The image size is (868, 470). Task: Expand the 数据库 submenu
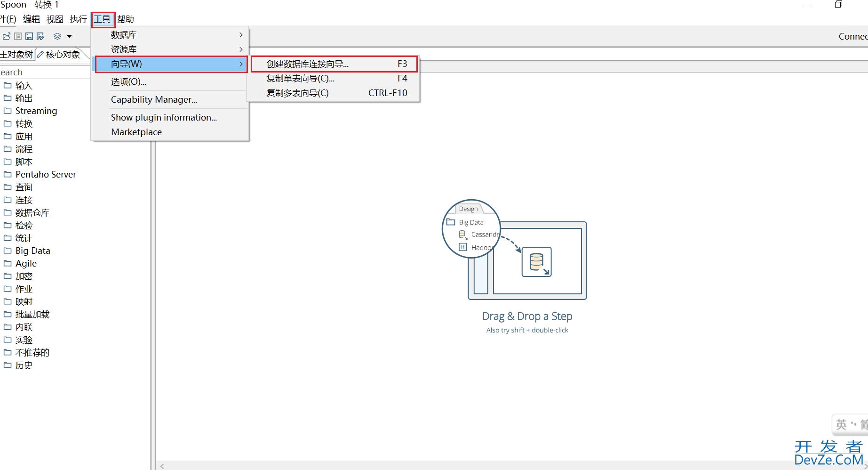coord(170,35)
